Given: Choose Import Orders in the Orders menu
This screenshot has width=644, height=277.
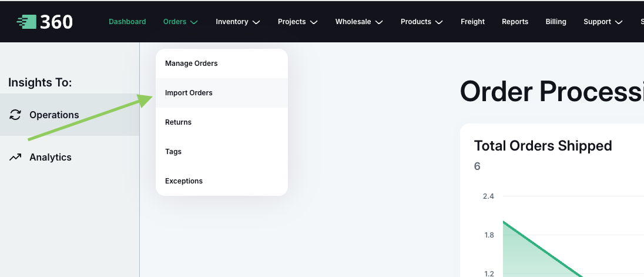Looking at the screenshot, I should [x=189, y=93].
